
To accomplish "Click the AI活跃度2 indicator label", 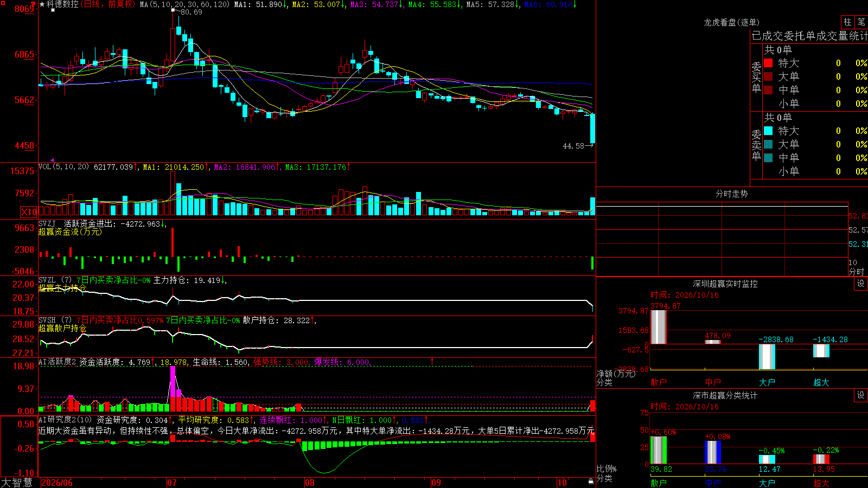I will pos(58,362).
